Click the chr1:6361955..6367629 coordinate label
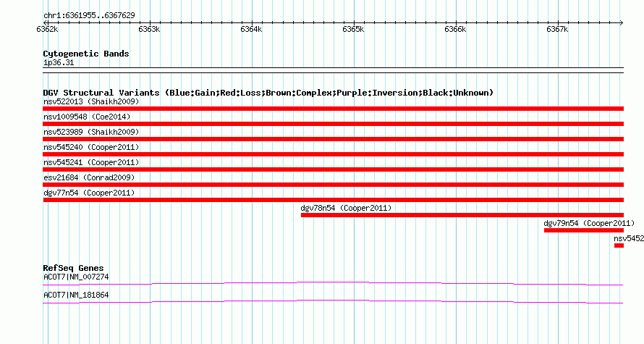Image resolution: width=644 pixels, height=344 pixels. pos(89,16)
